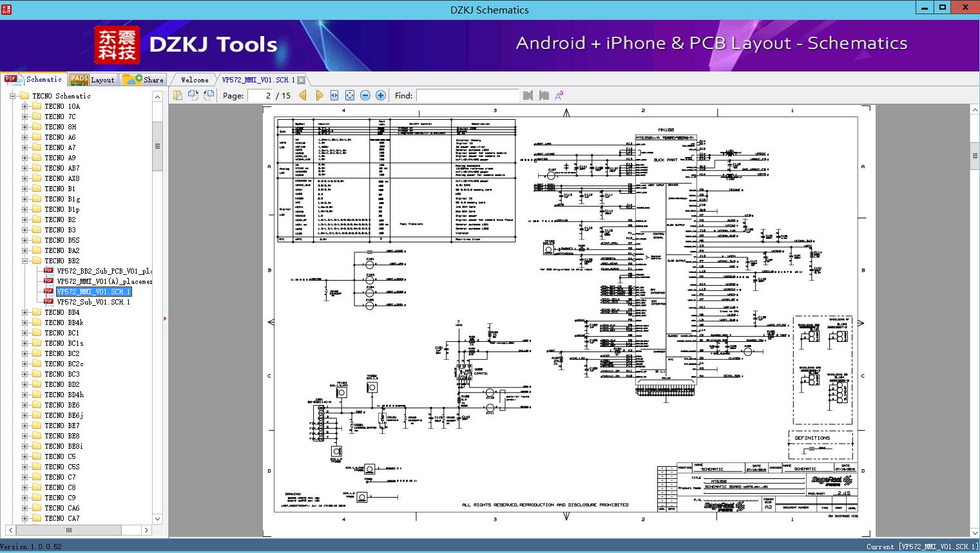Collapse the TECNO BB2 folder
This screenshot has width=980, height=553.
click(x=25, y=261)
